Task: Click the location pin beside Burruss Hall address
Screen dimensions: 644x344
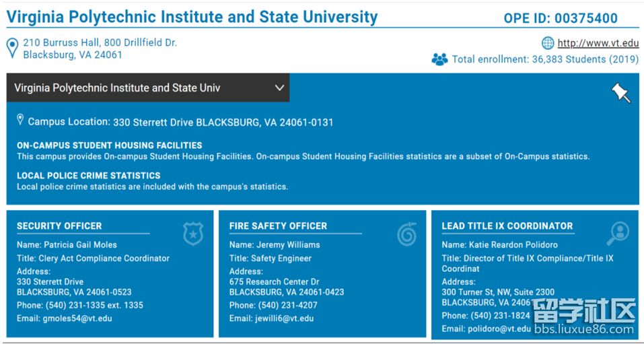Action: 13,48
